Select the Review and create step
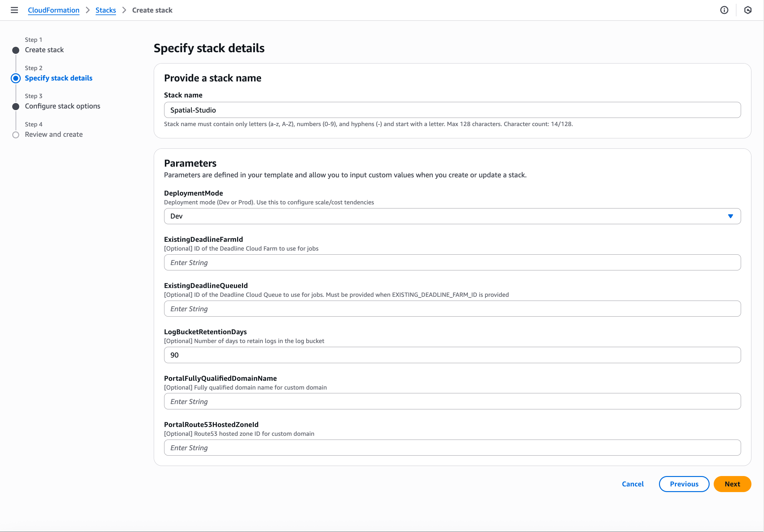 point(53,134)
